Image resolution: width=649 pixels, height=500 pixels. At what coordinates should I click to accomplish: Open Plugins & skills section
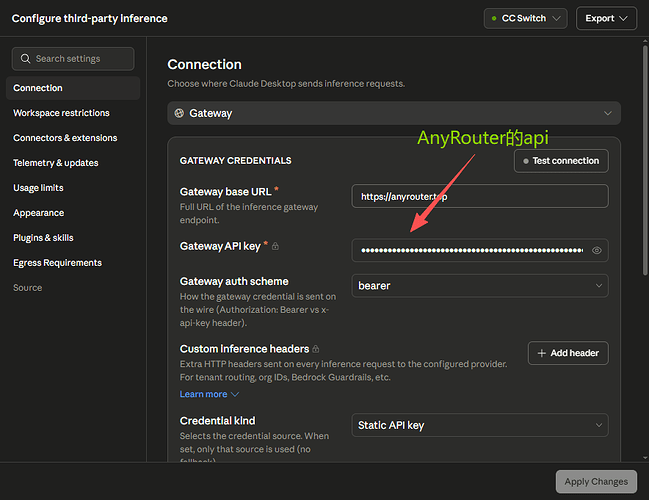pyautogui.click(x=43, y=238)
